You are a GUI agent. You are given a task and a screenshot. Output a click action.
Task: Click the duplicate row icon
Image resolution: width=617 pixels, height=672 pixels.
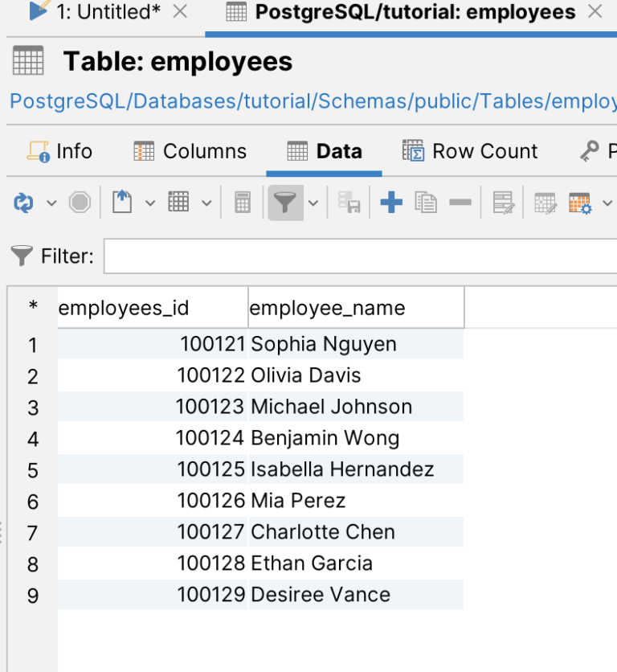tap(426, 203)
